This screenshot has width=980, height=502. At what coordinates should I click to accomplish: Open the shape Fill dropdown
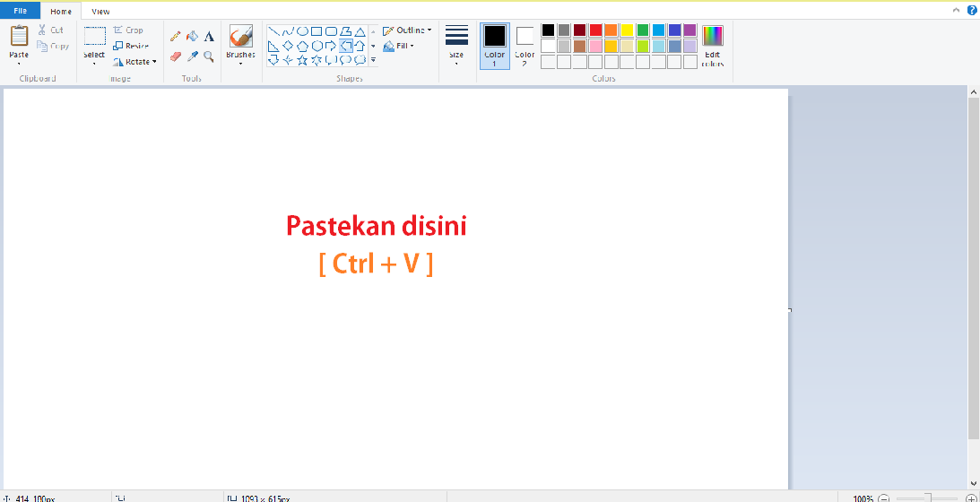click(398, 46)
